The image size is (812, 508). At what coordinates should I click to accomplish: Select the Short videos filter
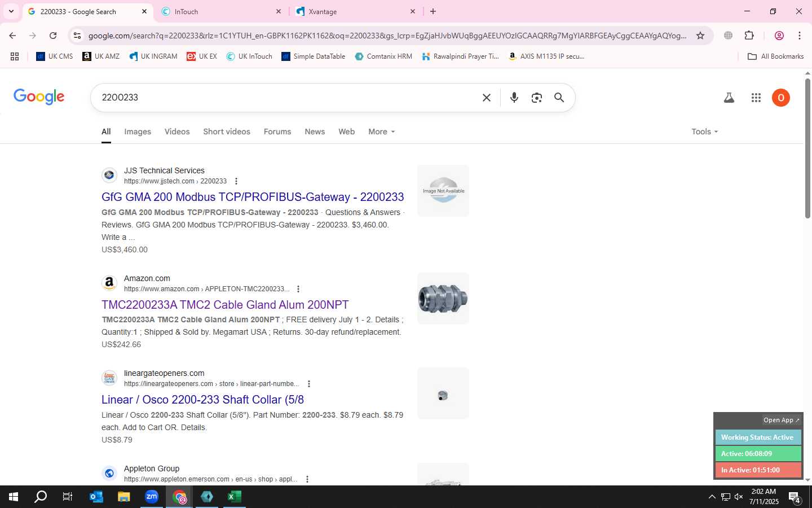227,132
